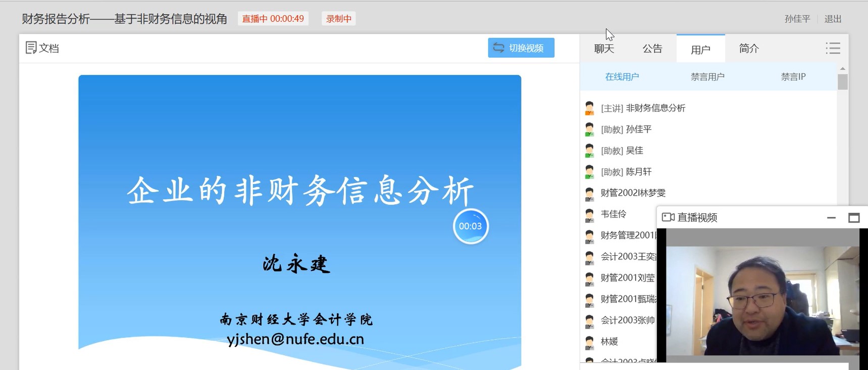Click avatar icon next to 助教 孙佳平

pos(589,129)
